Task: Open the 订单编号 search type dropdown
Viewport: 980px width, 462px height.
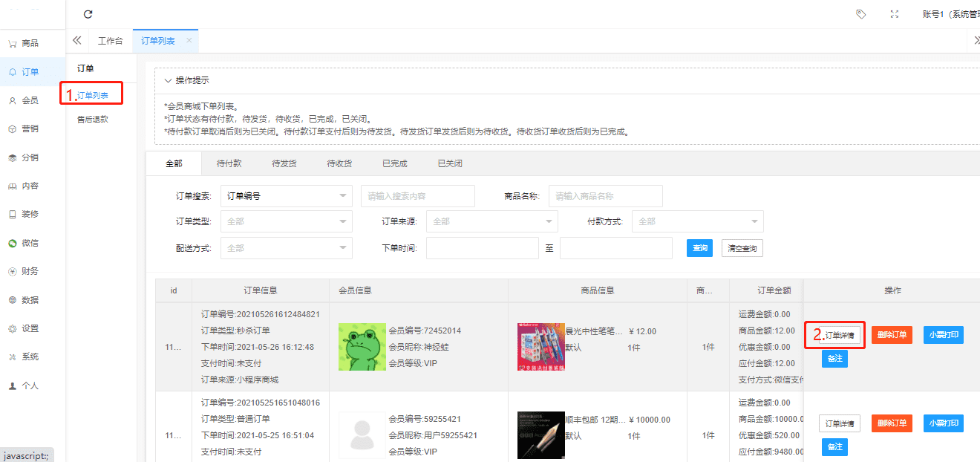Action: coord(286,196)
